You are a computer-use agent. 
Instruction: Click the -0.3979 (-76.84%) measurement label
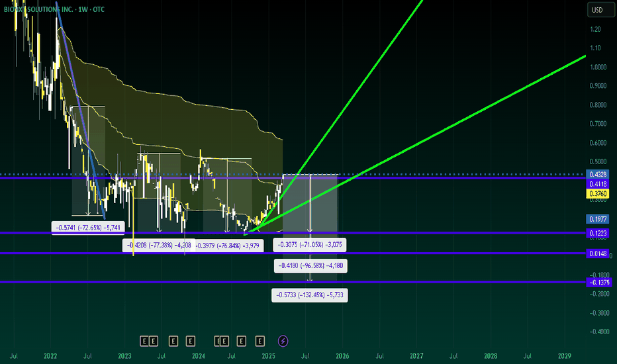pos(228,246)
